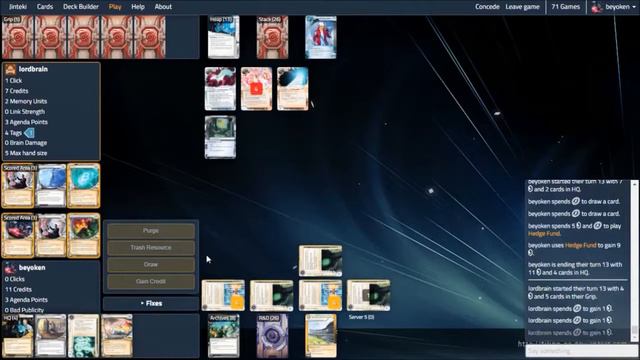Click the ICE card directly above Archives

(x=223, y=296)
